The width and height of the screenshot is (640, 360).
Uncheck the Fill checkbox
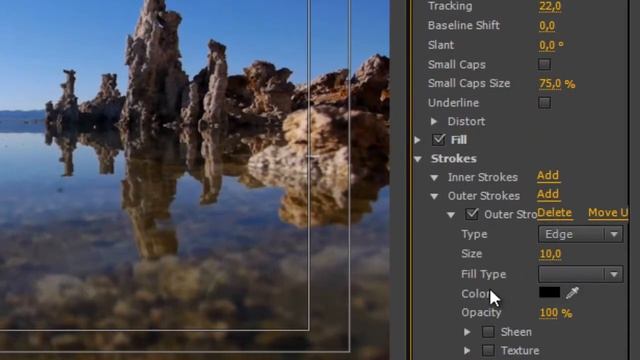pos(438,140)
